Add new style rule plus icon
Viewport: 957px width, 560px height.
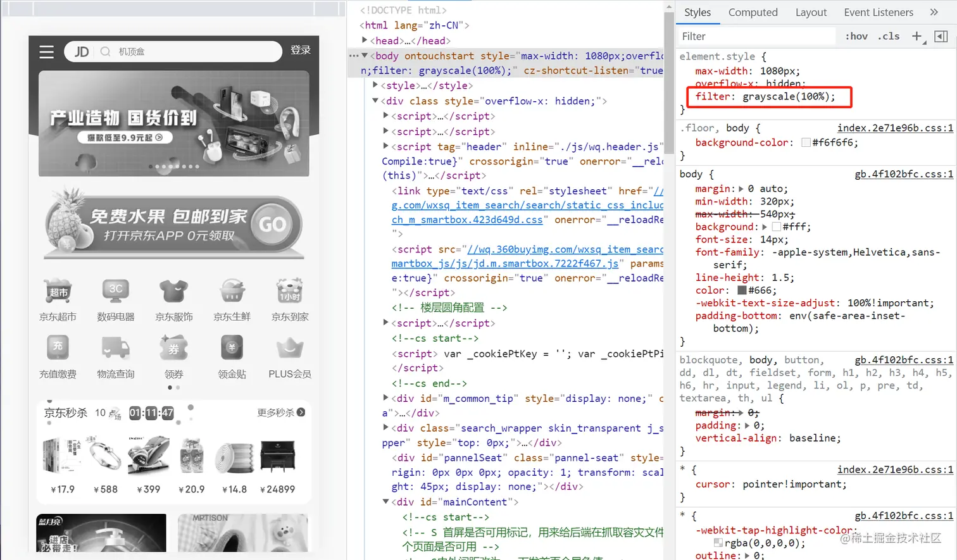point(916,36)
